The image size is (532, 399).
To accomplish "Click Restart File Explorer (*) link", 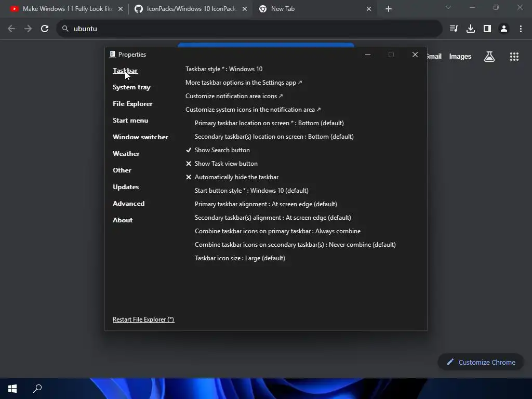I will (143, 320).
